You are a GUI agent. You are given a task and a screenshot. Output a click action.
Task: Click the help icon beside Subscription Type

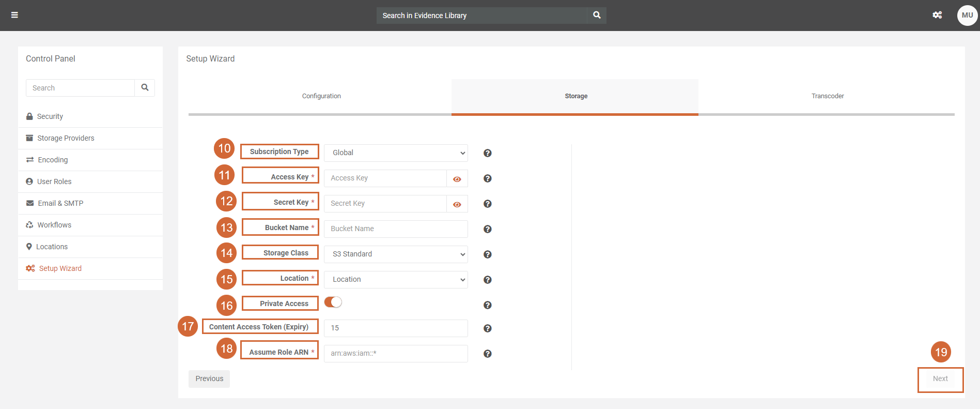487,153
